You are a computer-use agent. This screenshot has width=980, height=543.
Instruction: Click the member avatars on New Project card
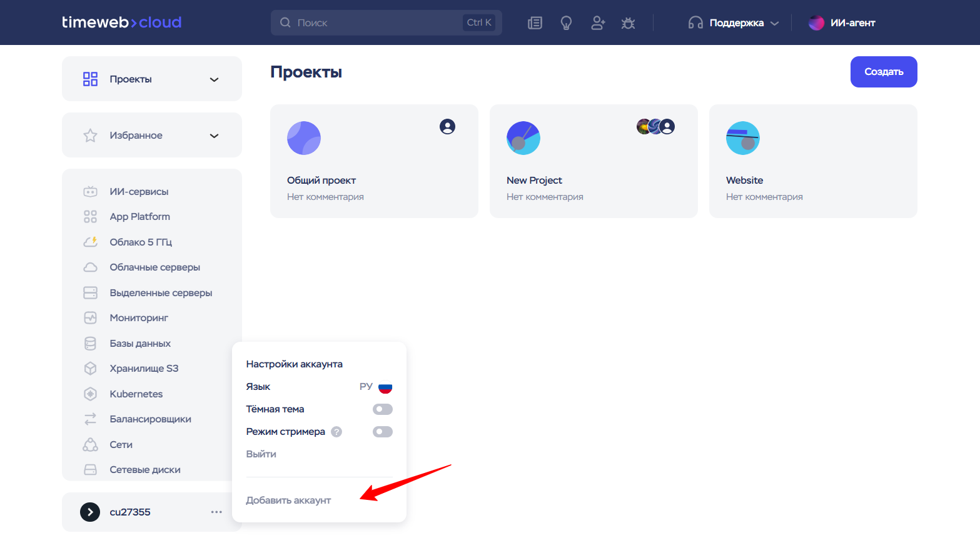[656, 127]
